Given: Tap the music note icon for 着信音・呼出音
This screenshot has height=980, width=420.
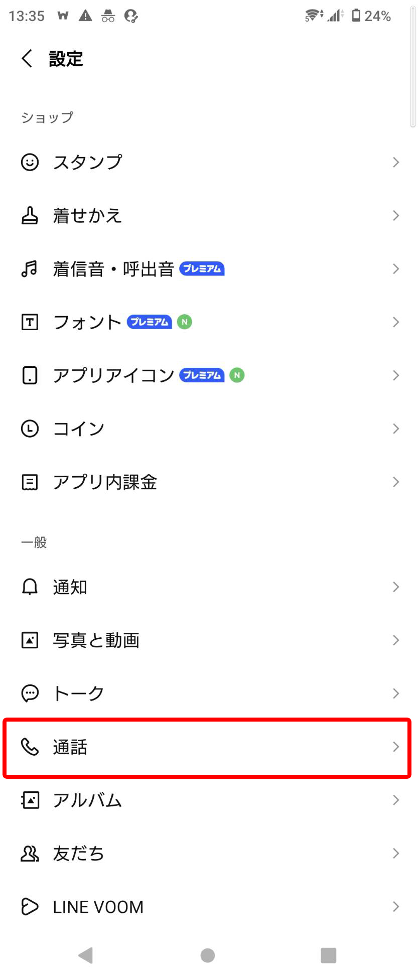Looking at the screenshot, I should coord(30,269).
